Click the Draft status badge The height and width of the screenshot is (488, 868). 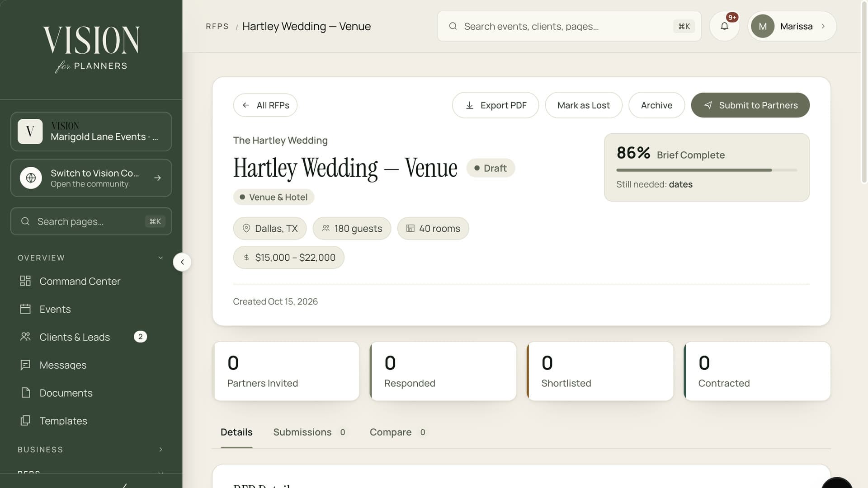[x=491, y=168]
